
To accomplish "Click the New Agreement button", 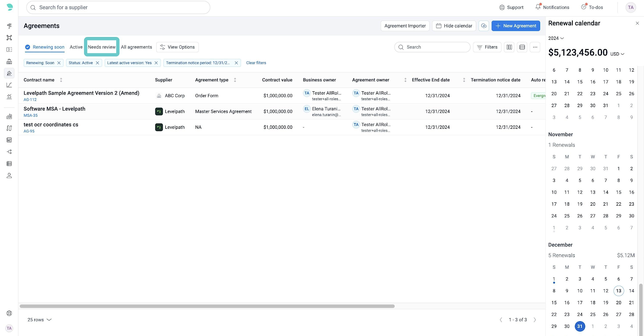I will 516,26.
